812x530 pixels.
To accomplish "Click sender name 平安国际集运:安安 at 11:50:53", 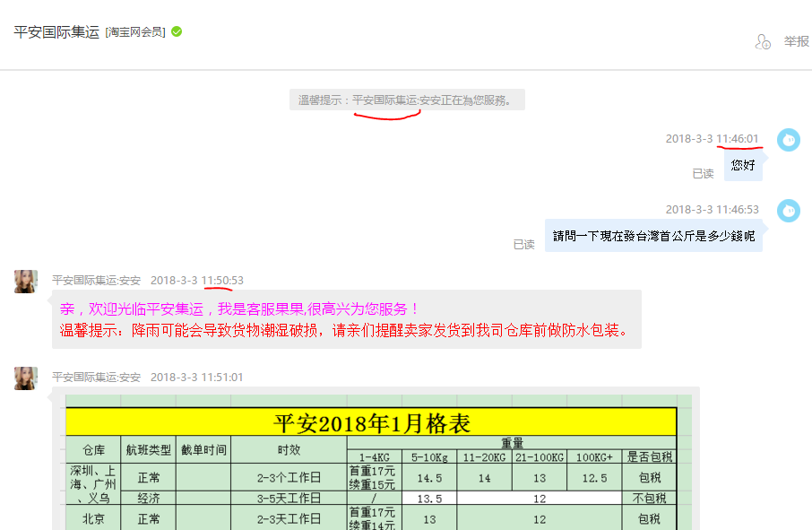I will (x=96, y=281).
